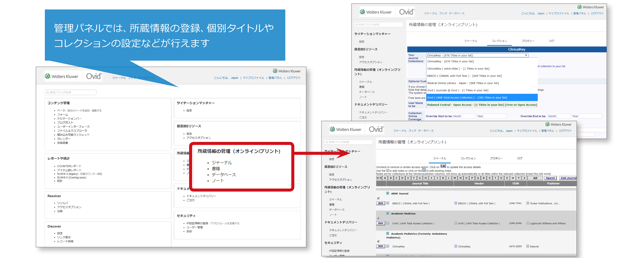This screenshot has height=258, width=644.
Task: Click the note icon beside ABNF Journal title
Action: [x=388, y=193]
